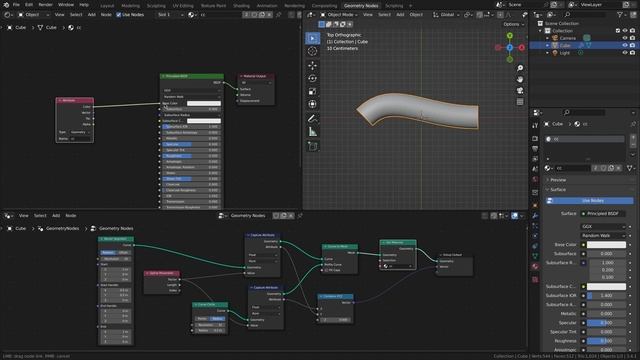
Task: Click the viewport zoom magnifier icon
Action: (x=520, y=68)
